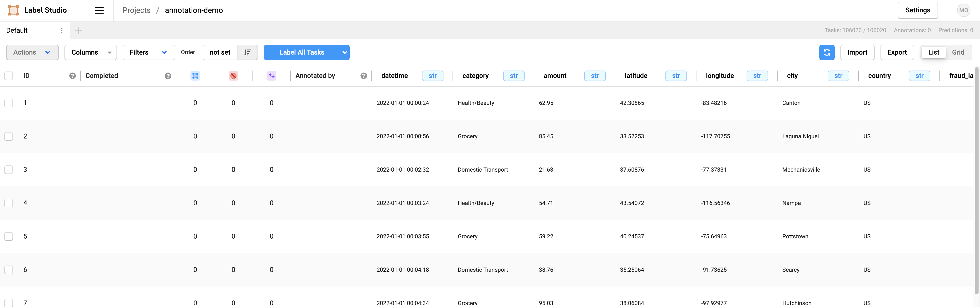Screen dimensions: 980x307
Task: Select the checkbox for task ID 7
Action: 8,303
